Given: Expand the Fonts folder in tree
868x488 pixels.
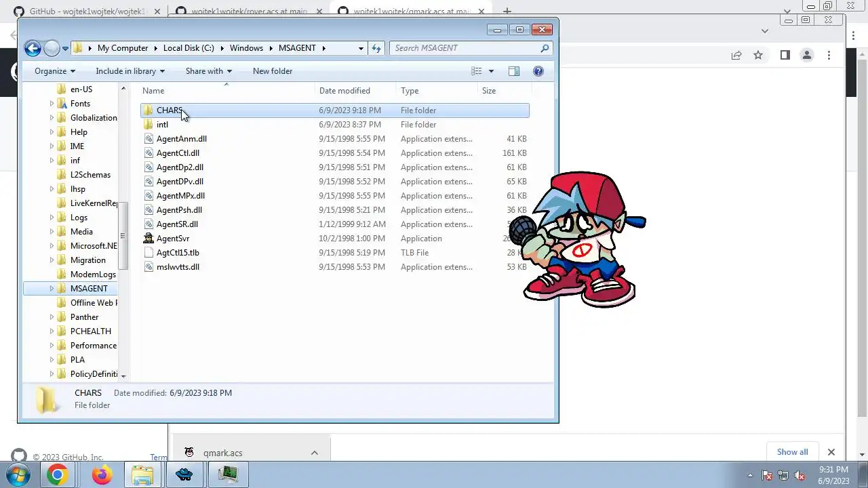Looking at the screenshot, I should pyautogui.click(x=52, y=104).
